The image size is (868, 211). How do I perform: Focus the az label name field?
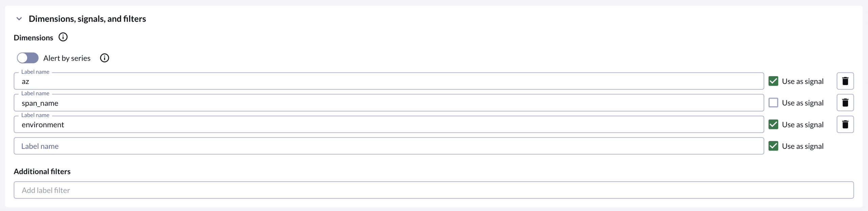[389, 81]
